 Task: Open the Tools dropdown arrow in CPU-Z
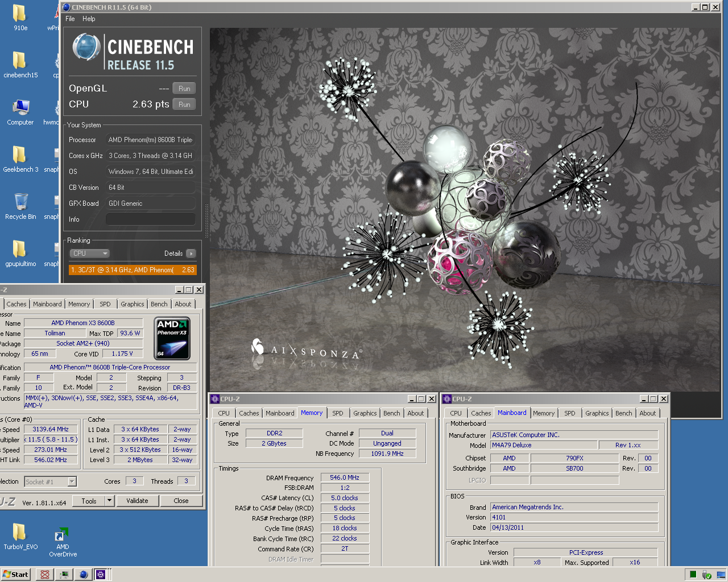click(x=110, y=501)
